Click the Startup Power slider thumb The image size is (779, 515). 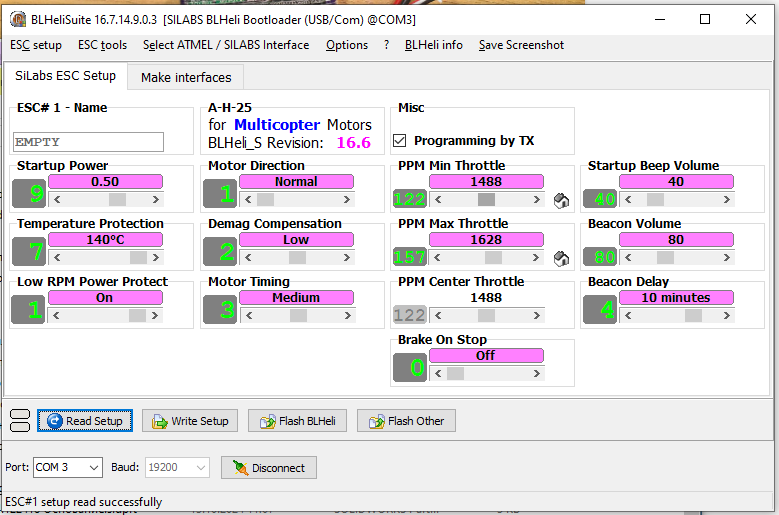pyautogui.click(x=117, y=200)
